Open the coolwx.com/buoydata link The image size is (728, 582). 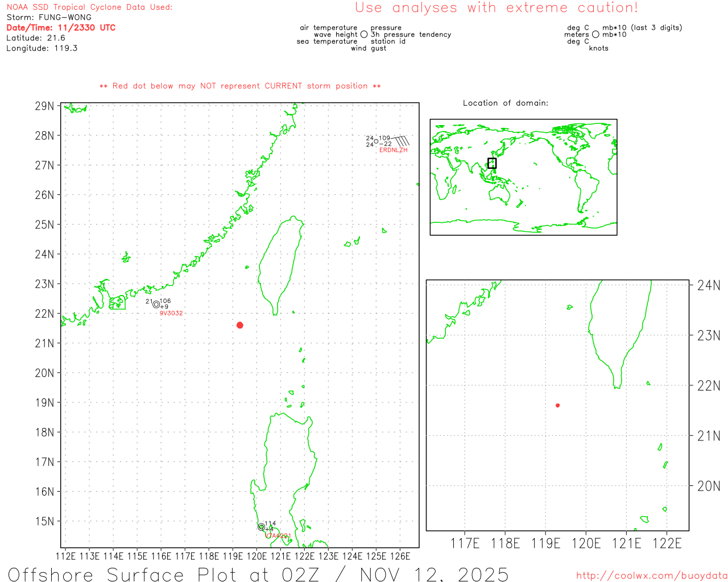651,576
